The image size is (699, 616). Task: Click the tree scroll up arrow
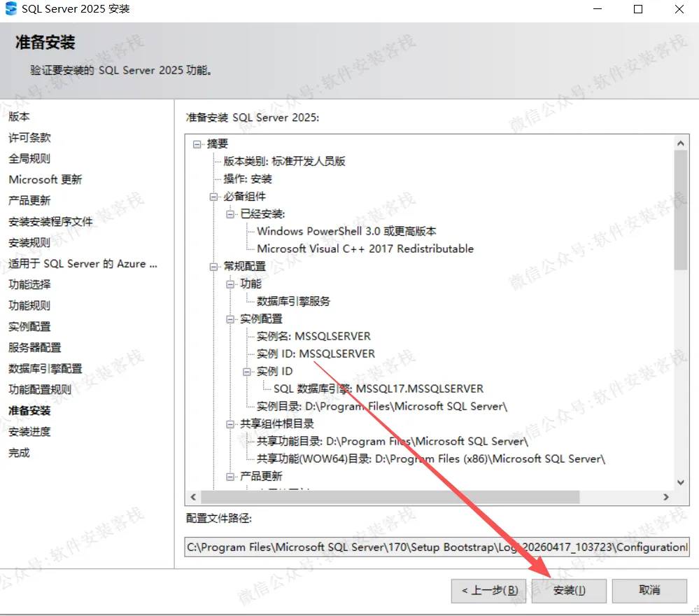click(x=680, y=143)
